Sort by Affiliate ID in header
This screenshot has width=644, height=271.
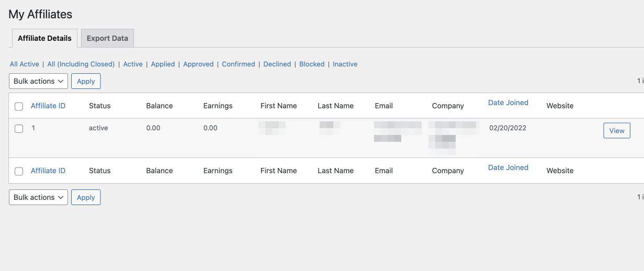click(x=48, y=106)
